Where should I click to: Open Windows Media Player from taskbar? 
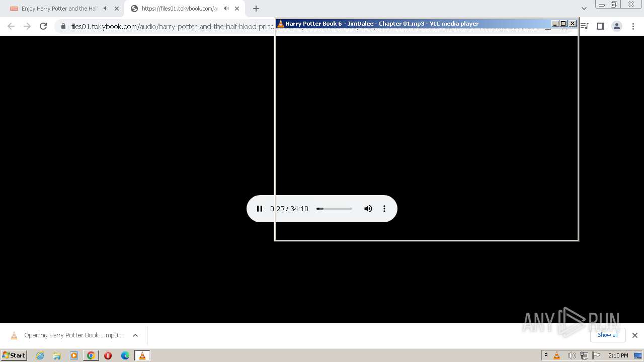click(74, 355)
